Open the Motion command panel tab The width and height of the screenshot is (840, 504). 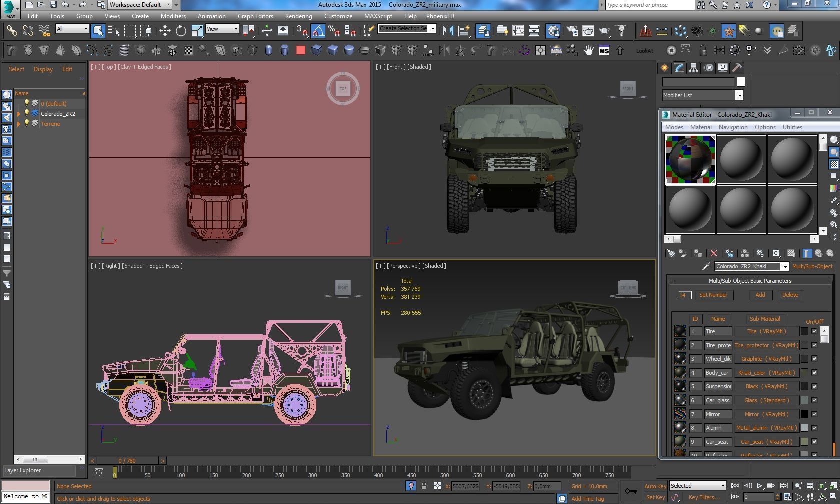coord(708,68)
